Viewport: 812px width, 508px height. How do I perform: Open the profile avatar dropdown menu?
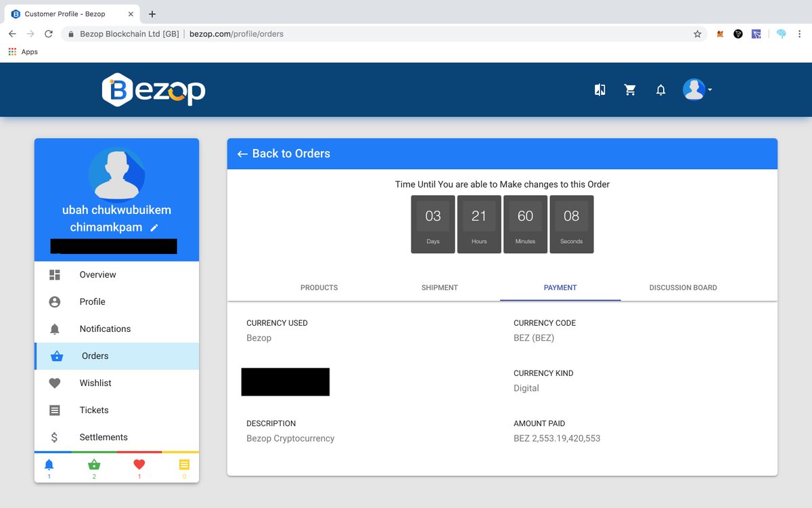[696, 89]
